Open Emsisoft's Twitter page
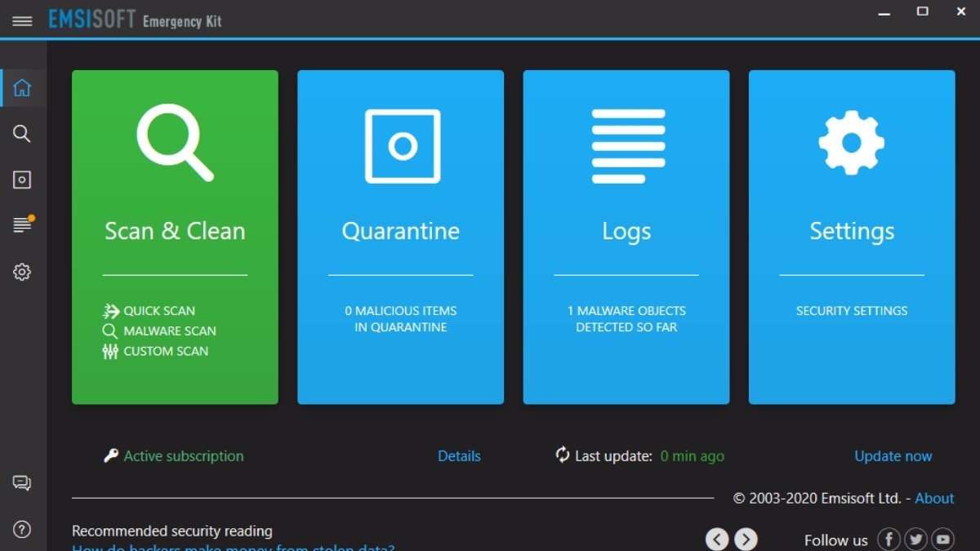 [x=915, y=540]
